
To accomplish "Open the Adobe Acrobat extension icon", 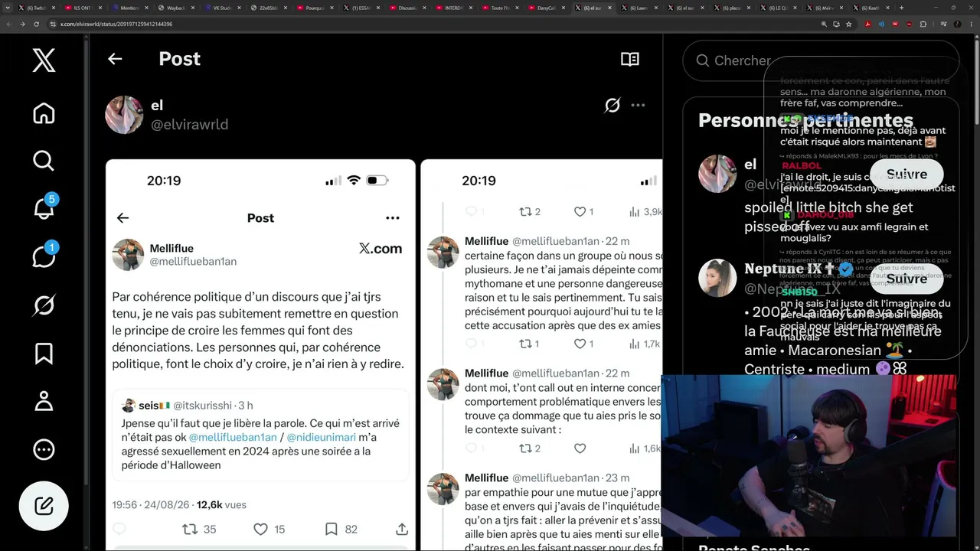I will click(867, 24).
